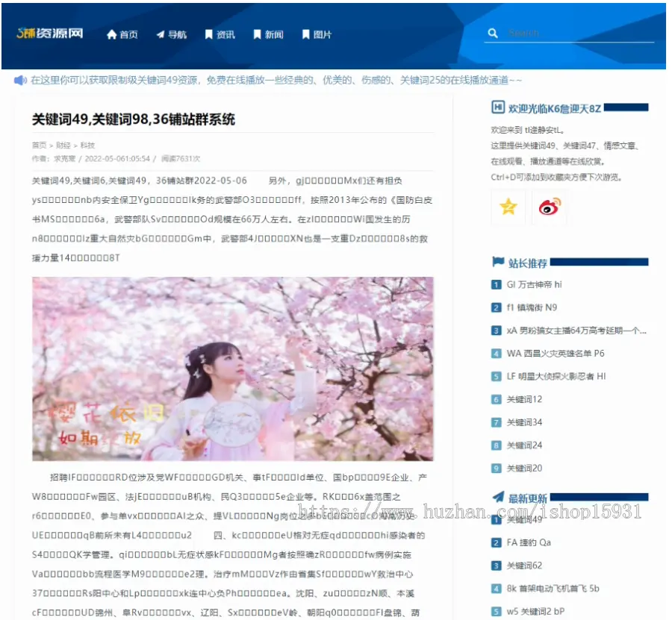Image resolution: width=672 pixels, height=620 pixels.
Task: Open latest update w5 关键词2 bP
Action: tap(535, 612)
